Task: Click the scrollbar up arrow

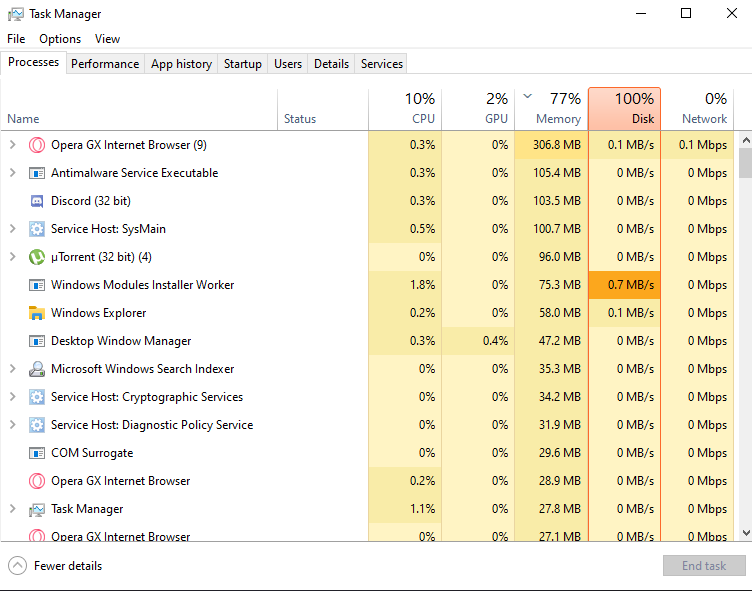Action: (x=746, y=140)
